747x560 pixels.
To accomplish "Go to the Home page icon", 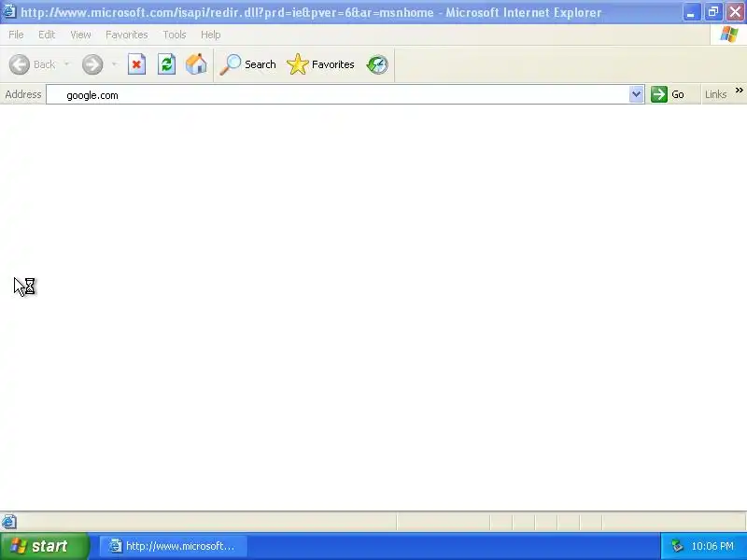I will click(196, 64).
